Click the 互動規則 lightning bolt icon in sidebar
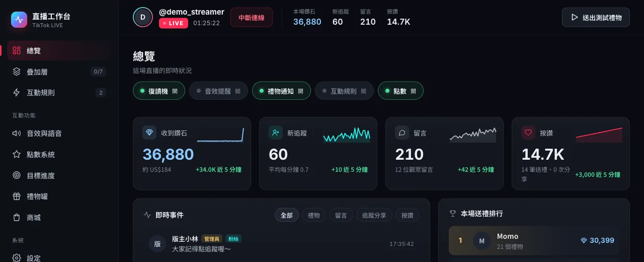The image size is (644, 262). pos(17,93)
